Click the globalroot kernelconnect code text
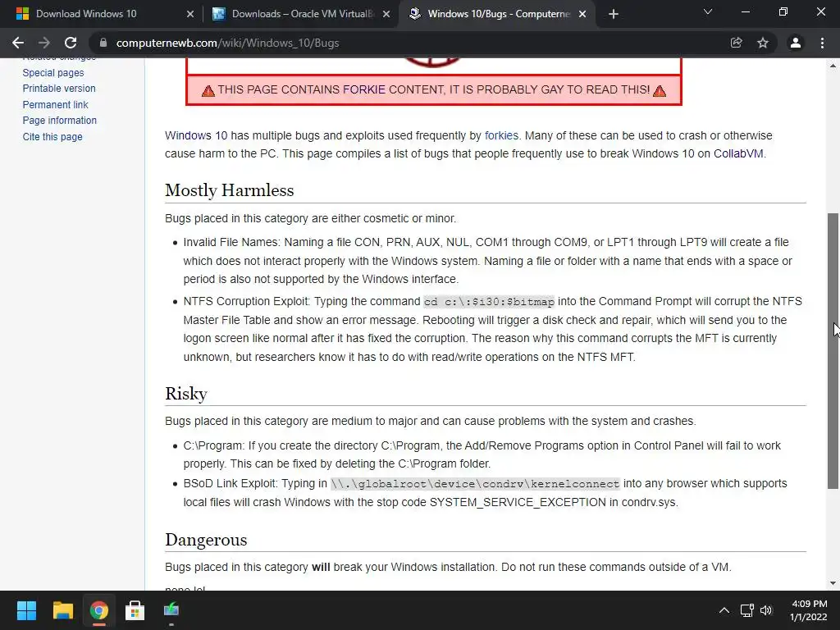The width and height of the screenshot is (840, 630). [x=475, y=484]
